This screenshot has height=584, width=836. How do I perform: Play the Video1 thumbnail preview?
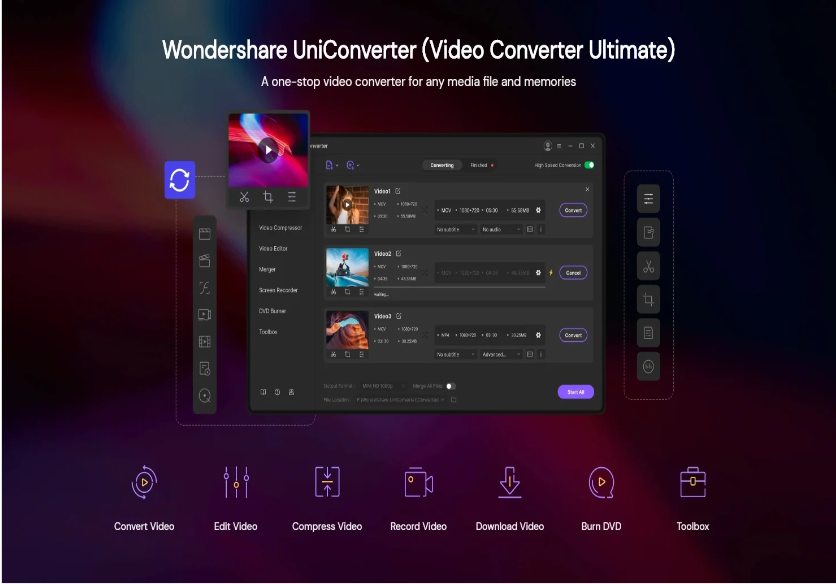(347, 204)
